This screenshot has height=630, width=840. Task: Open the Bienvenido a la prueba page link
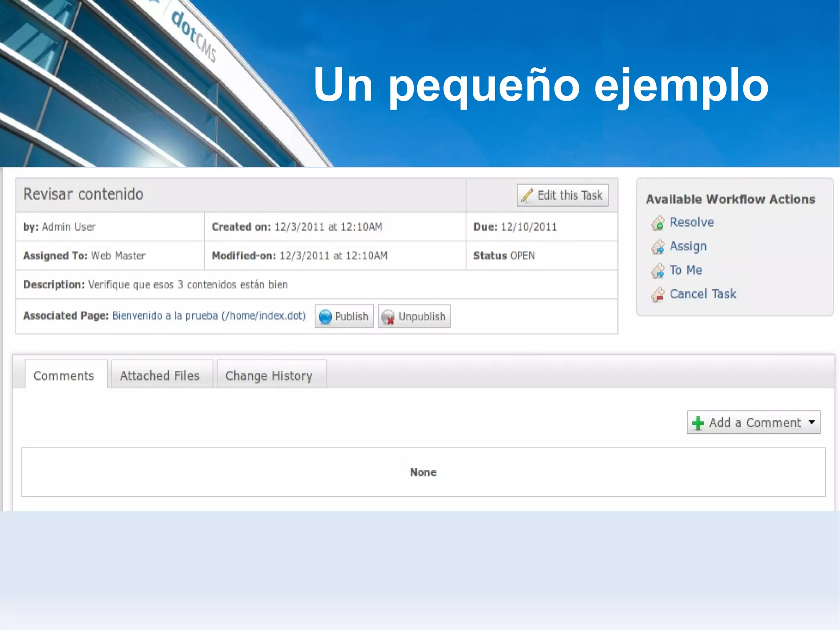click(x=209, y=316)
